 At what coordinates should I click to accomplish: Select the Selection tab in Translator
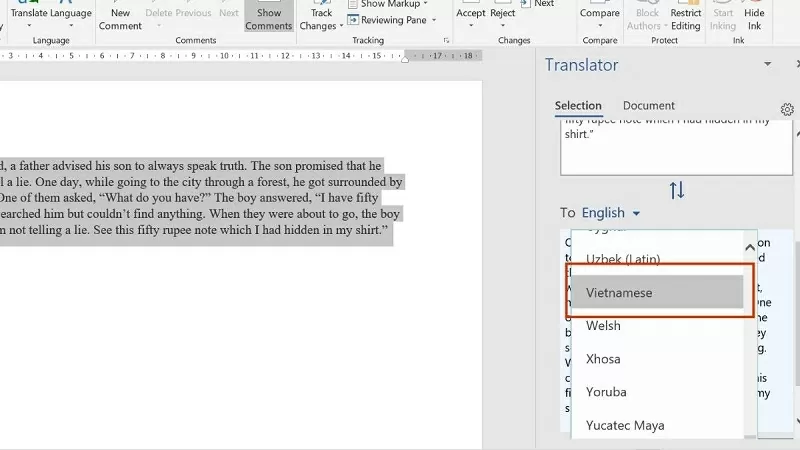pyautogui.click(x=578, y=106)
